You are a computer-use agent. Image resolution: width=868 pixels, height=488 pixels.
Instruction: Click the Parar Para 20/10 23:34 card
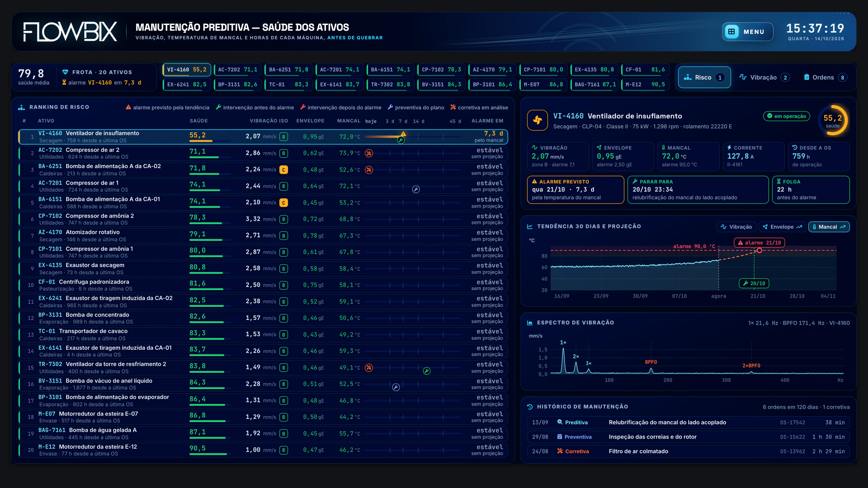[698, 190]
